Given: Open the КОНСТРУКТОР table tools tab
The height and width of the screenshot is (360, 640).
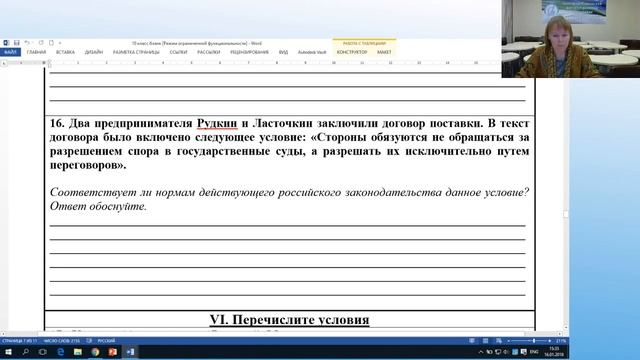Looking at the screenshot, I should tap(352, 52).
